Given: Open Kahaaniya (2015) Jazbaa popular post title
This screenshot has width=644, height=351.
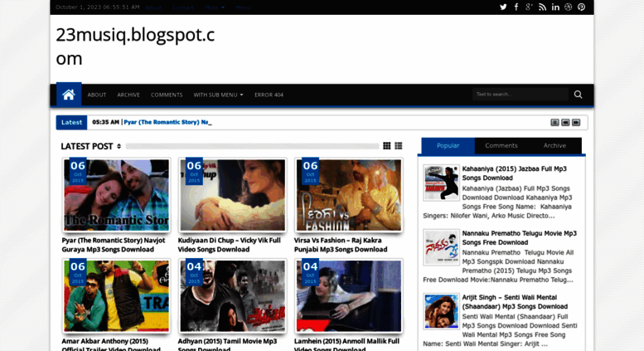Looking at the screenshot, I should (x=514, y=173).
